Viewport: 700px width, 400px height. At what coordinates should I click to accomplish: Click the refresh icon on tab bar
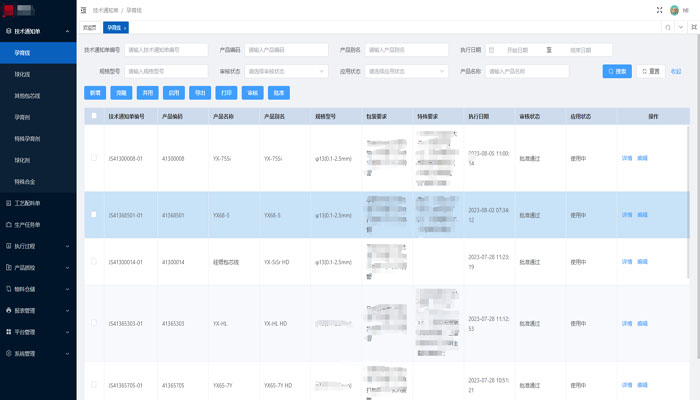click(x=669, y=27)
